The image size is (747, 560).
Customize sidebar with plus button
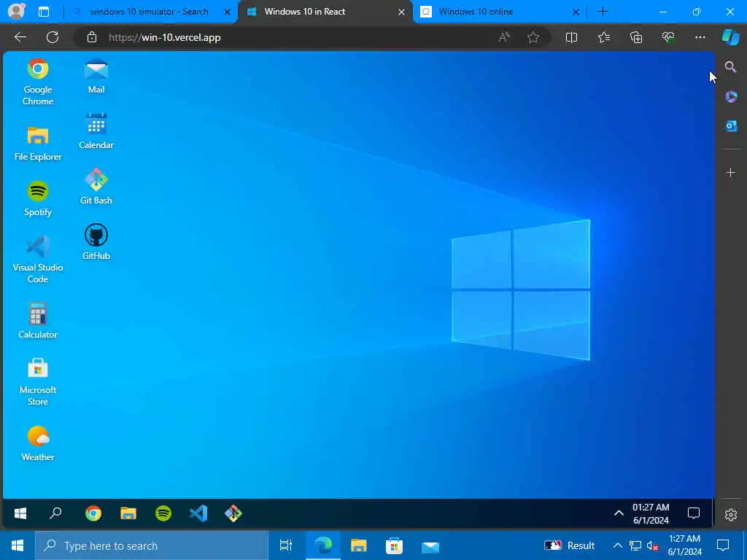point(731,172)
